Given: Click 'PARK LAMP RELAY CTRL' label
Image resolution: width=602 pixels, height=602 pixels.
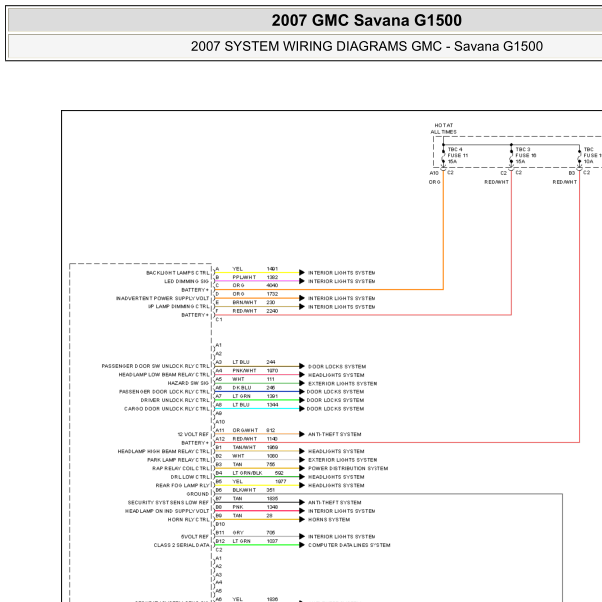Looking at the screenshot, I should tap(179, 460).
